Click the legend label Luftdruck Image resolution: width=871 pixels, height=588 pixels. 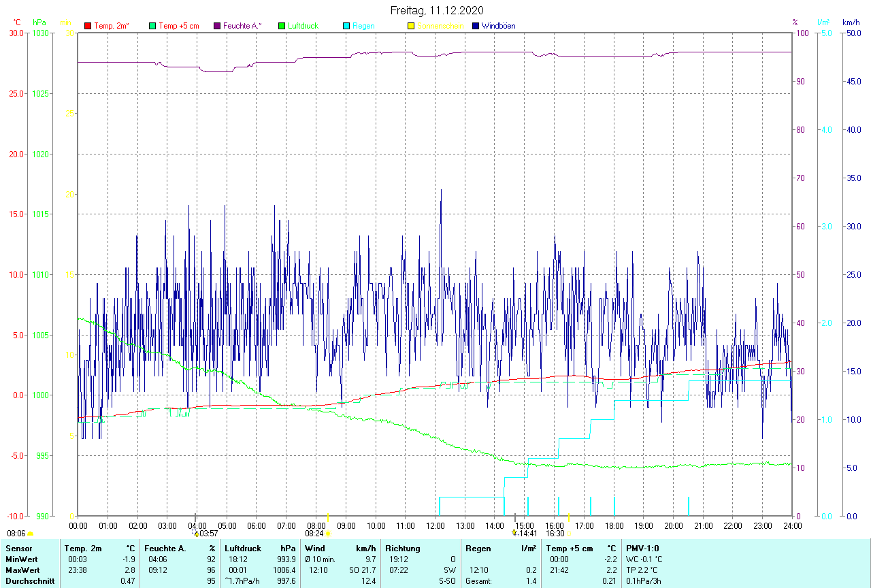click(x=303, y=26)
